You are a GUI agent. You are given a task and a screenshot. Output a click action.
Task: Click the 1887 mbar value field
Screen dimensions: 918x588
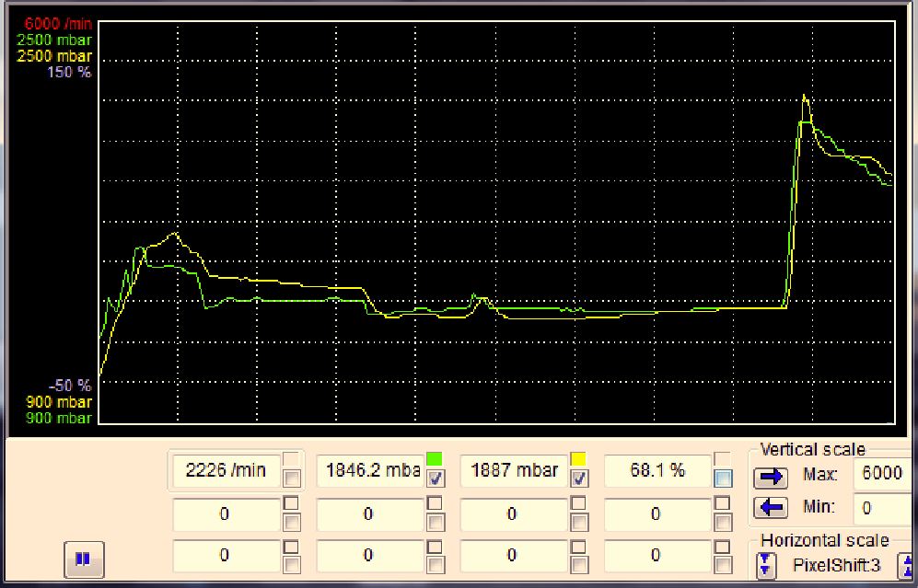tap(514, 470)
